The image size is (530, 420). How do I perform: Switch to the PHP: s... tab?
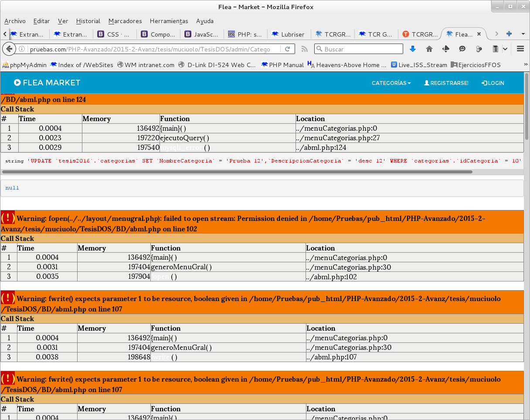click(x=246, y=34)
